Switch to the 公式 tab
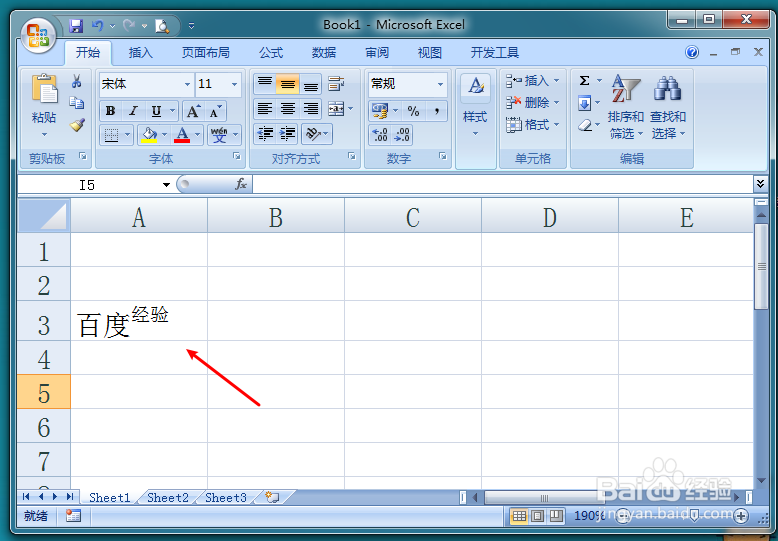Screen dimensions: 778x541 coord(271,53)
